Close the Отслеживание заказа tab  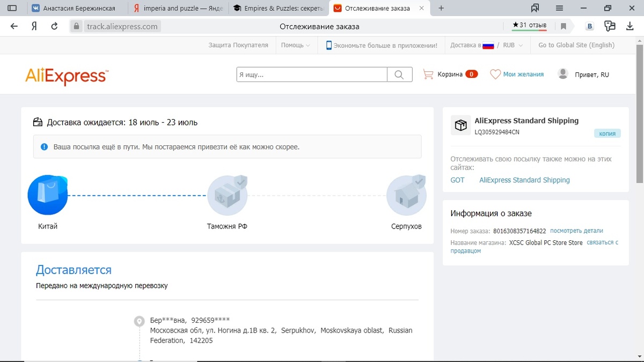(421, 8)
